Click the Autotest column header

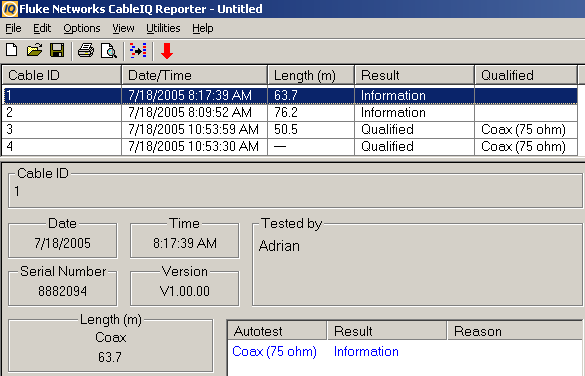pyautogui.click(x=277, y=331)
